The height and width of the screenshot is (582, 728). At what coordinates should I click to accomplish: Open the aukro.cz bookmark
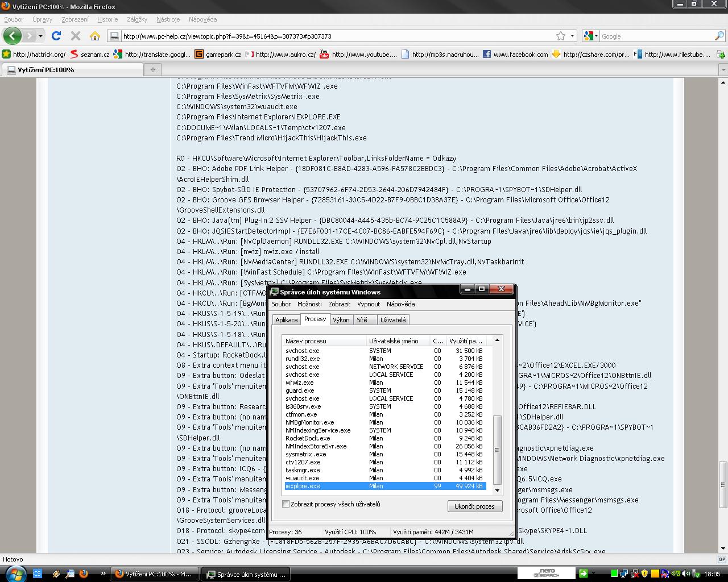pyautogui.click(x=280, y=55)
